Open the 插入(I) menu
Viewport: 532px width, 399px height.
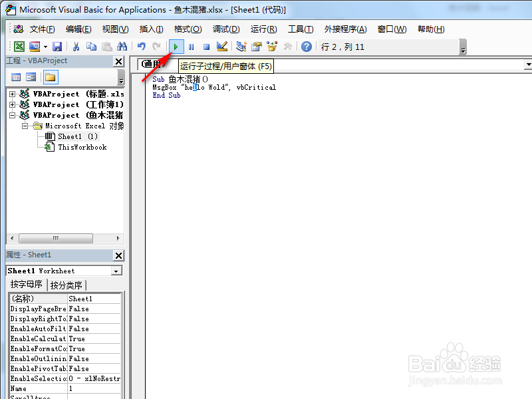(x=151, y=29)
